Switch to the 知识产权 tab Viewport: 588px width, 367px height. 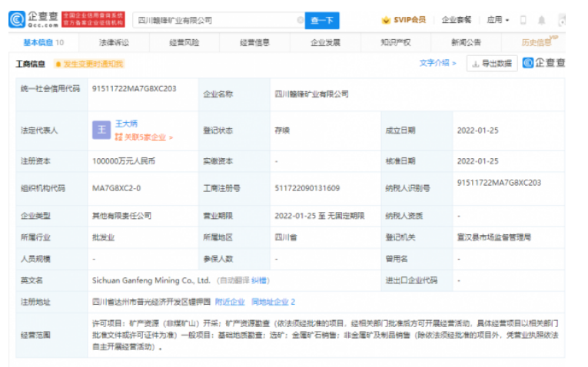coord(396,43)
